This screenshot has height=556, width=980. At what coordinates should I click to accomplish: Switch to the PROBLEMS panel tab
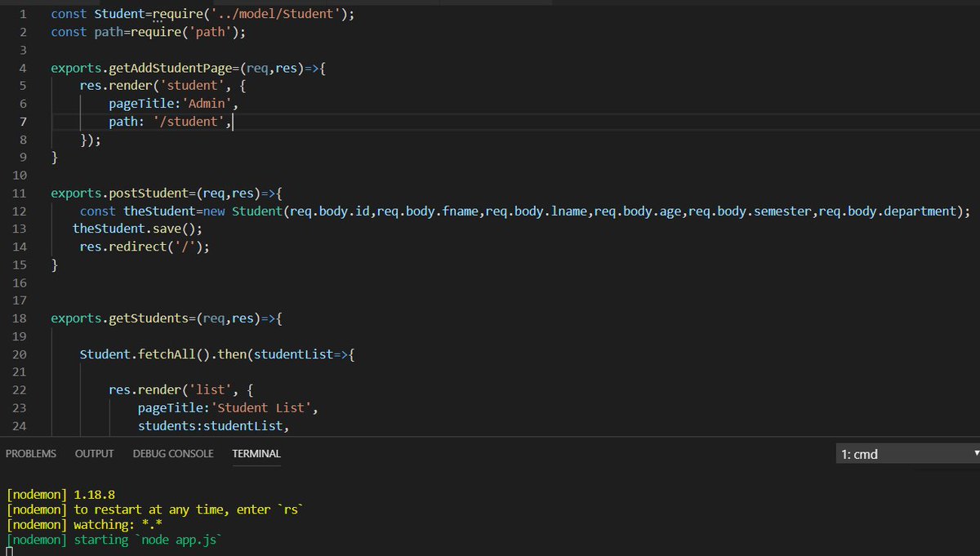[x=31, y=453]
